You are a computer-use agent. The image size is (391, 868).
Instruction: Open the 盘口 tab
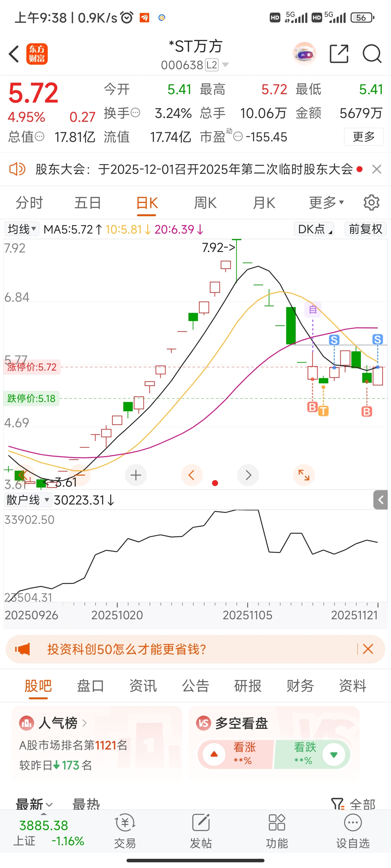pos(90,686)
